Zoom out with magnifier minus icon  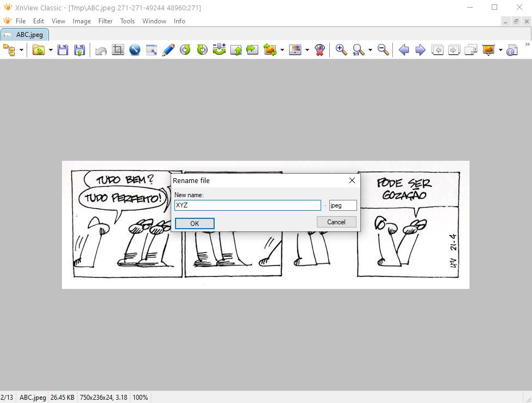click(383, 50)
